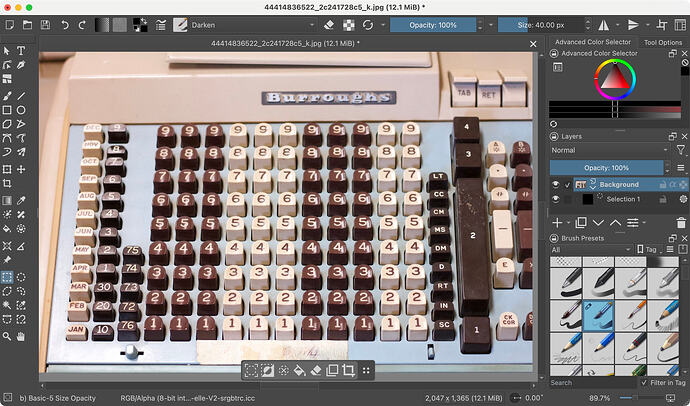
Task: Pick a color in the triangle selector
Action: click(x=615, y=80)
